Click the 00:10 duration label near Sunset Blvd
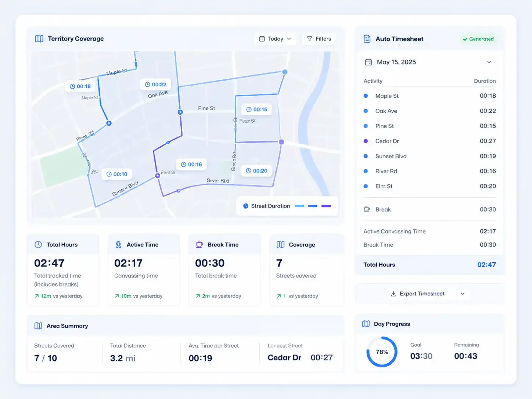This screenshot has height=399, width=532. [117, 174]
